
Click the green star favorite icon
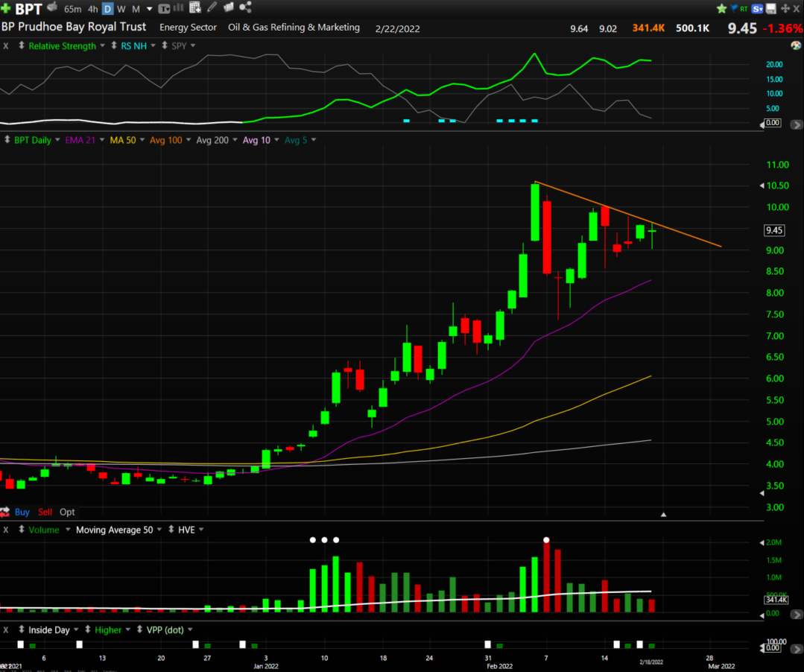(721, 8)
